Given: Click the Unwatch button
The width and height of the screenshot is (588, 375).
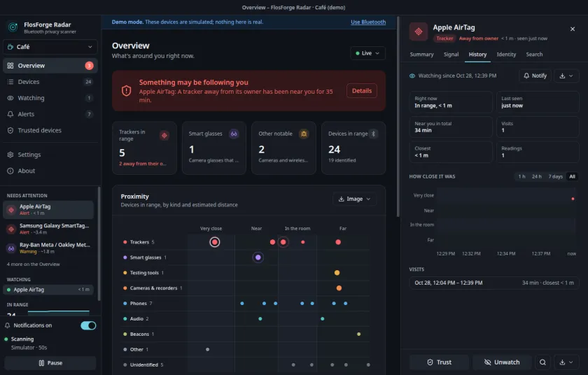Looking at the screenshot, I should click(502, 362).
